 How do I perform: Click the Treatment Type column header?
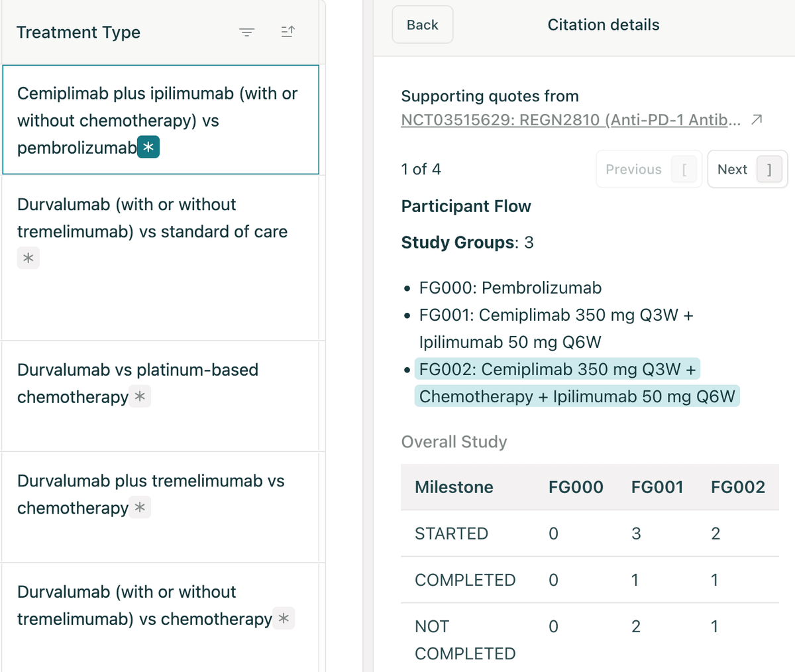(161, 32)
